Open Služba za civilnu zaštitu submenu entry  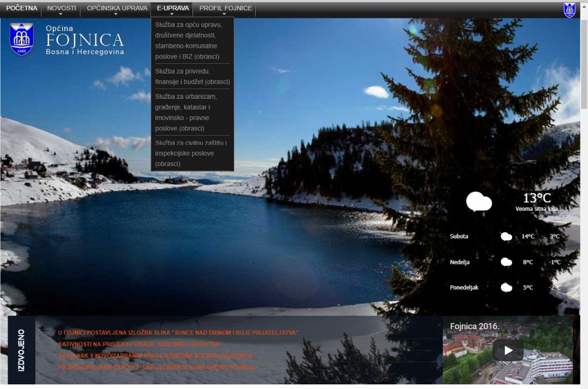click(192, 153)
